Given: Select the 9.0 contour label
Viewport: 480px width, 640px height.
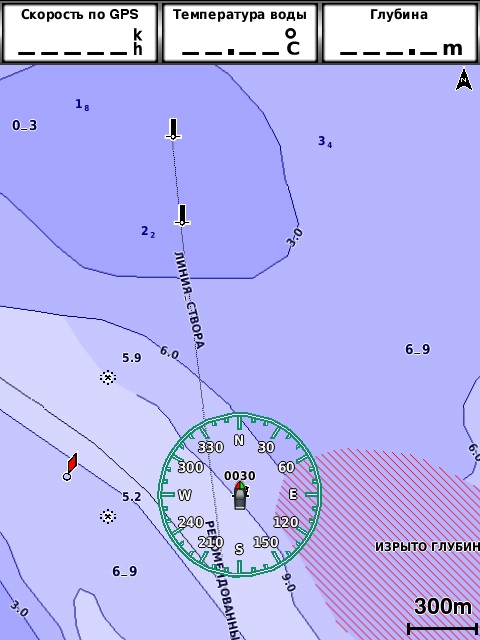Looking at the screenshot, I should pyautogui.click(x=288, y=582).
